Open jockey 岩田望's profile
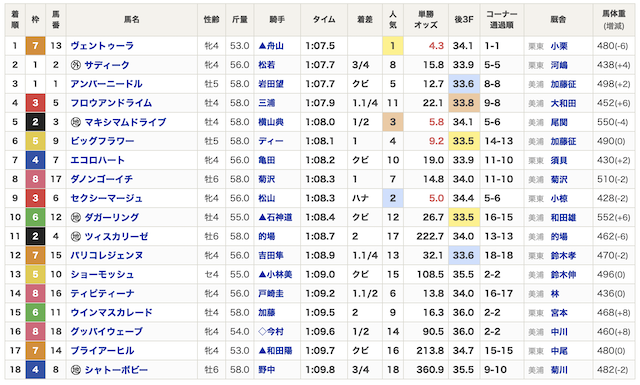Viewport: 640px width, 385px height. [271, 84]
